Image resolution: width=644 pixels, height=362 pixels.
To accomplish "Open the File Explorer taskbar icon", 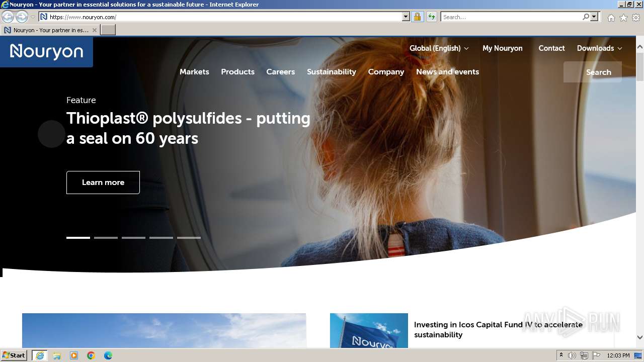I will pos(57,355).
